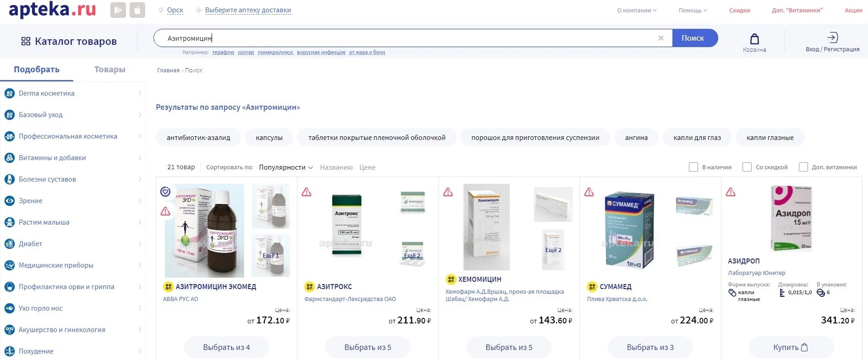
Task: Expand the Derma косметика chevron
Action: pyautogui.click(x=140, y=93)
